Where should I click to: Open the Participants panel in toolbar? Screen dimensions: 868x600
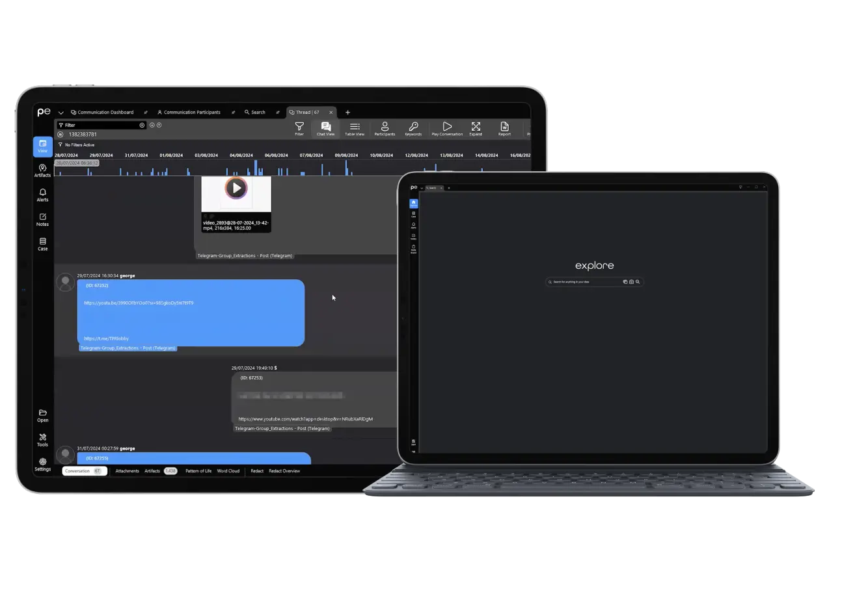pos(385,128)
